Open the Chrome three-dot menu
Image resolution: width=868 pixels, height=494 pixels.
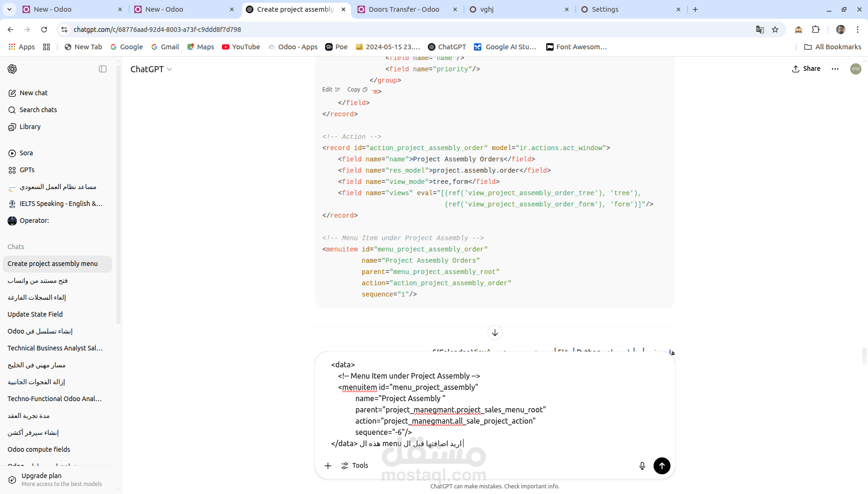pyautogui.click(x=858, y=30)
